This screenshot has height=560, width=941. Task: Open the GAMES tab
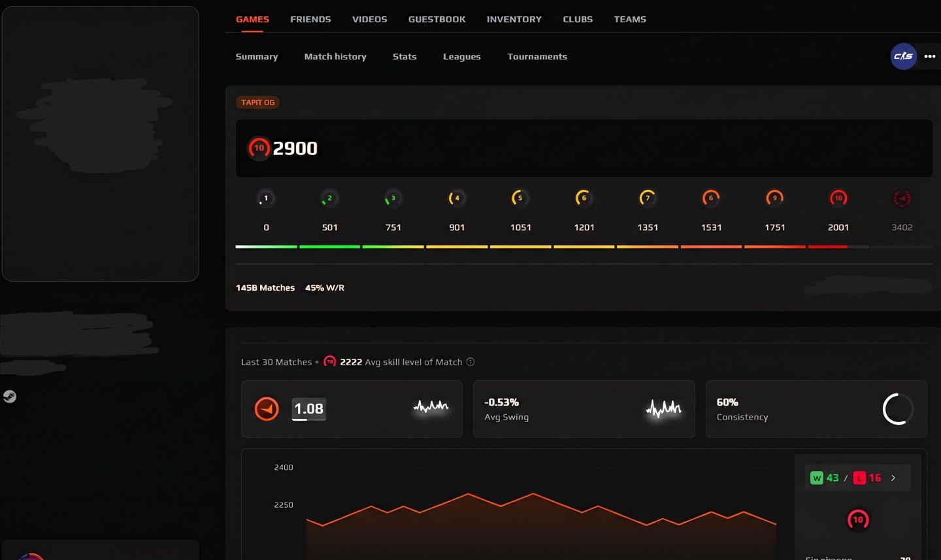pyautogui.click(x=252, y=20)
